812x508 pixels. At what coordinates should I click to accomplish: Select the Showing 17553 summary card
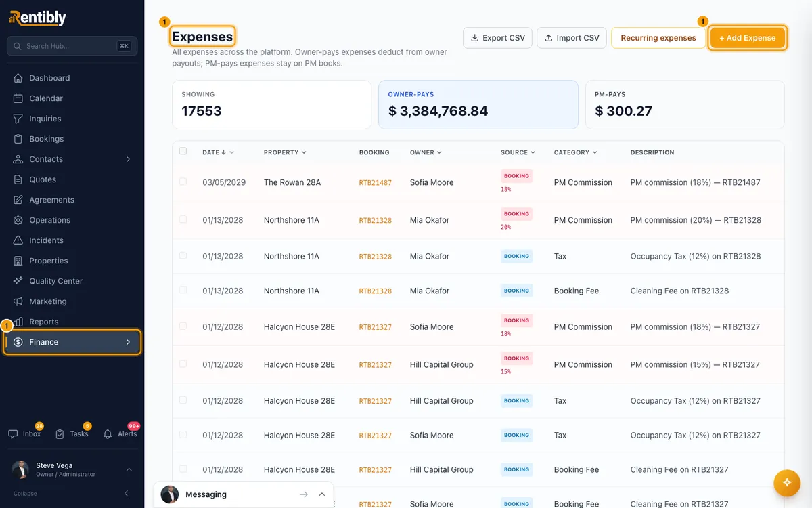(271, 105)
